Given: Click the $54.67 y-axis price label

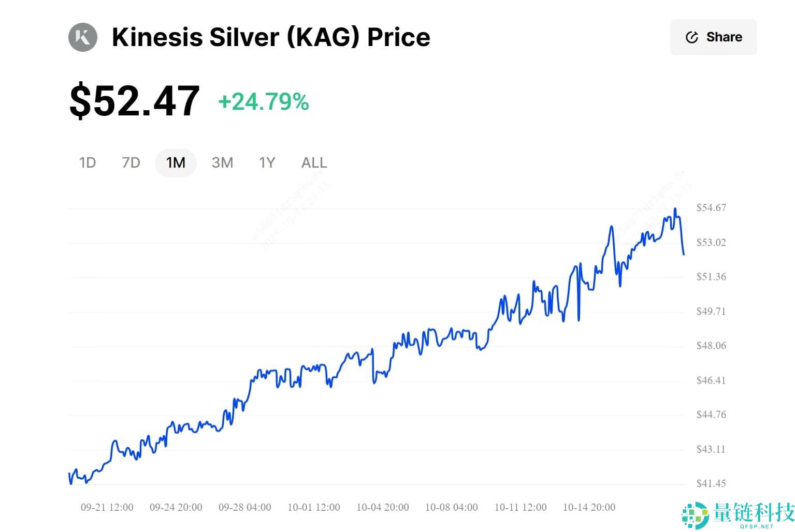Looking at the screenshot, I should (711, 208).
